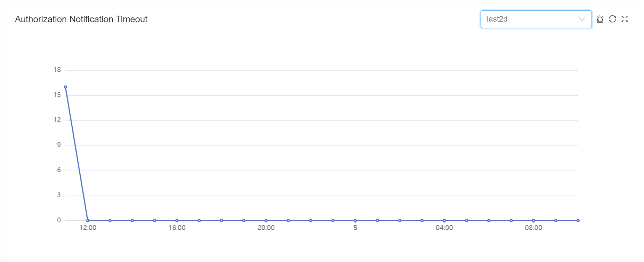The image size is (644, 262).
Task: Expand the chart to fullscreen
Action: pyautogui.click(x=625, y=19)
